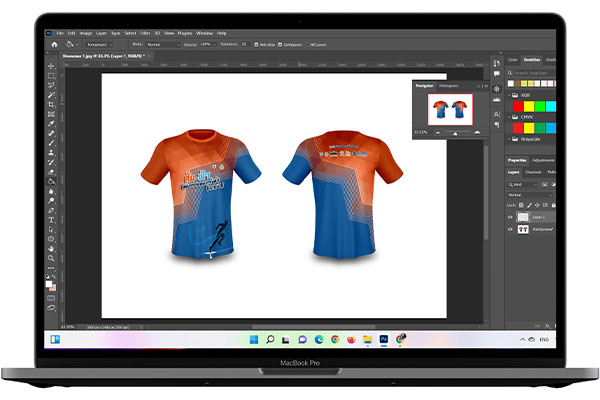The height and width of the screenshot is (400, 600).
Task: Select the Eyedropper tool
Action: [51, 124]
